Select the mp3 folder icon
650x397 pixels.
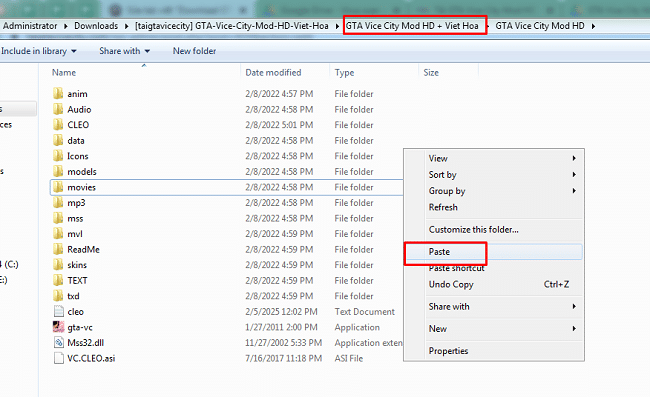point(58,203)
